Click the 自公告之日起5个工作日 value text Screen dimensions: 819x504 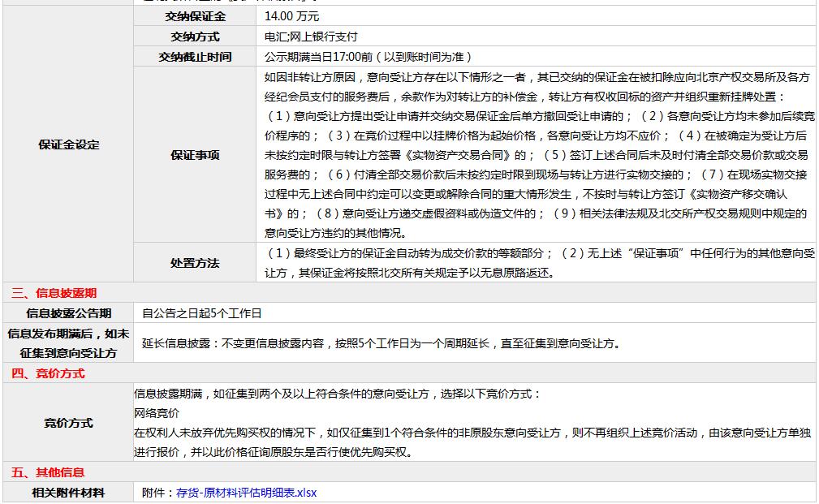click(x=202, y=313)
